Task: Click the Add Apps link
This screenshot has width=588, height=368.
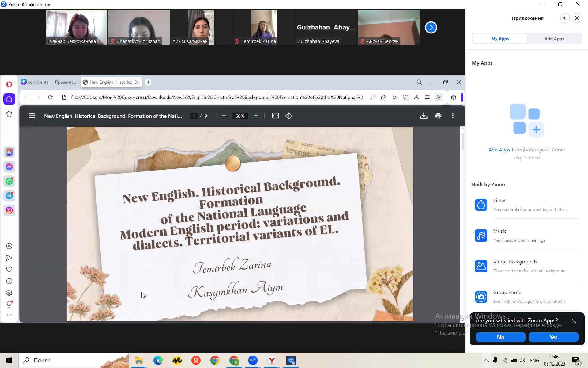Action: (499, 150)
